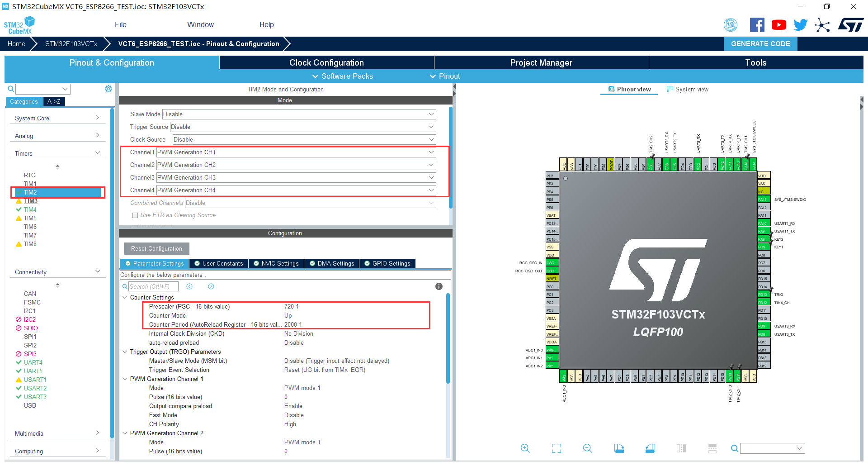The height and width of the screenshot is (466, 868).
Task: Switch to System view
Action: pyautogui.click(x=688, y=89)
